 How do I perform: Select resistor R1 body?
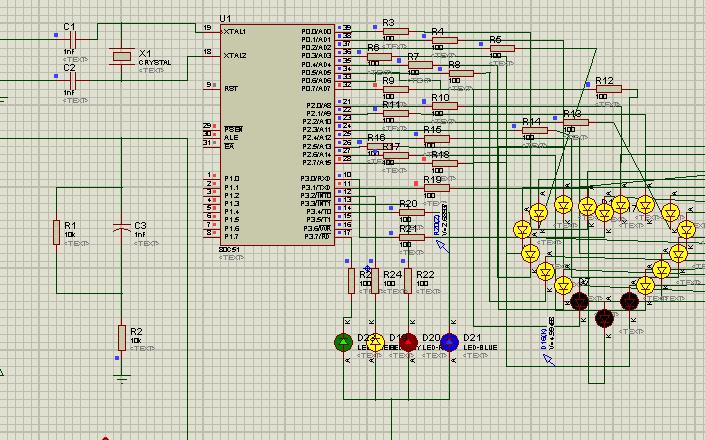pyautogui.click(x=56, y=232)
